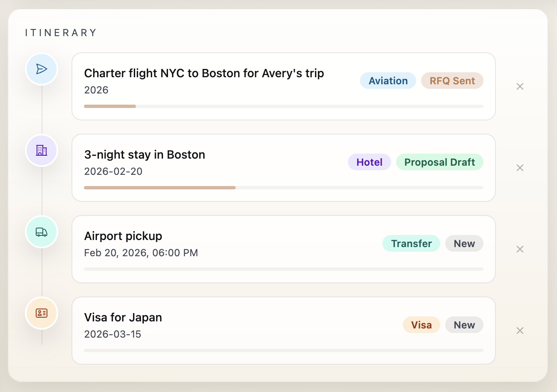
Task: Select the transfer shuttle van icon
Action: coord(42,232)
